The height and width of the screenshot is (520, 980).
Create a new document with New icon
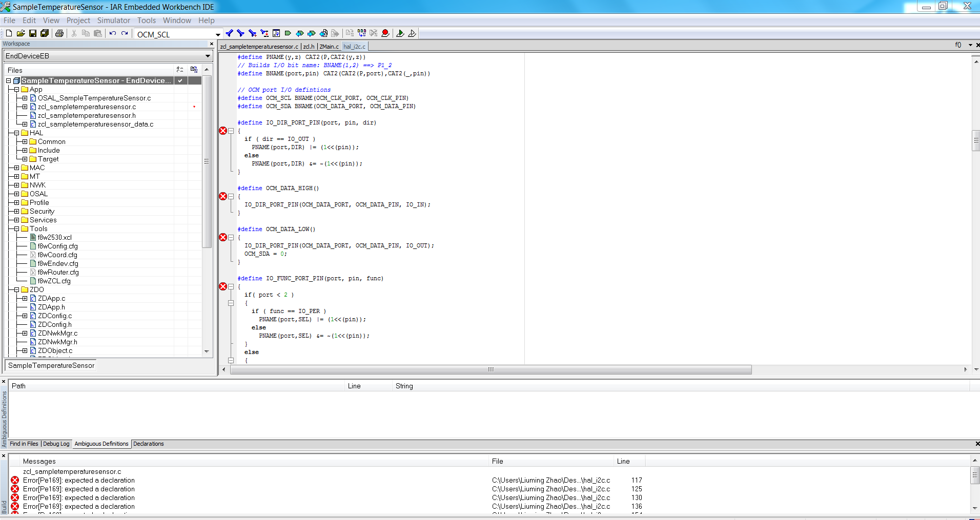pyautogui.click(x=9, y=33)
